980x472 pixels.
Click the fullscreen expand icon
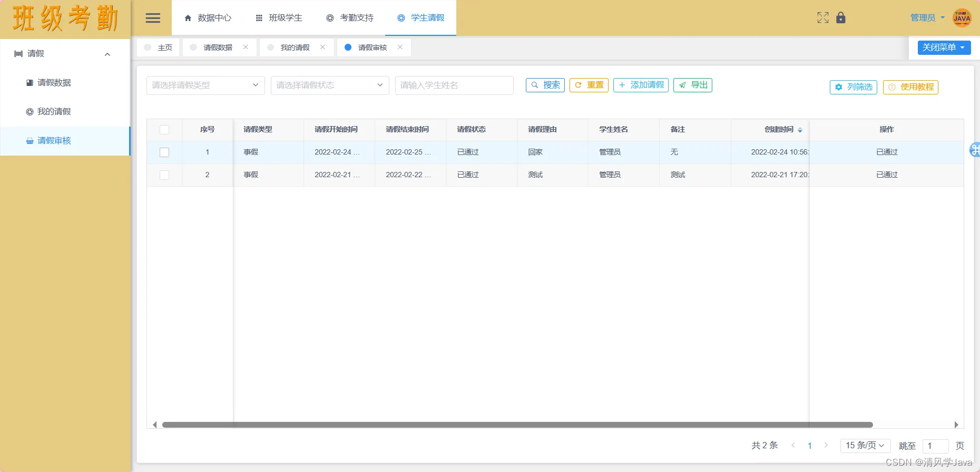(x=823, y=18)
